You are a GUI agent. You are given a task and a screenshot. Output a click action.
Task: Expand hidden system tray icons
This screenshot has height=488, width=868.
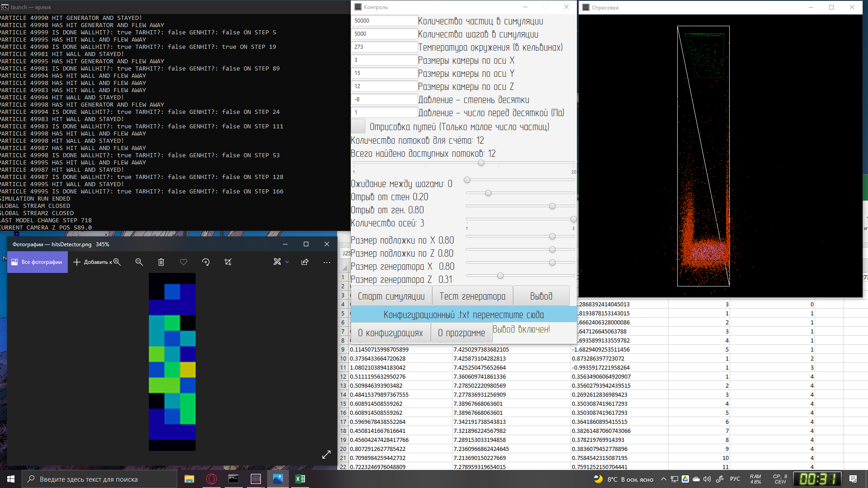(663, 479)
